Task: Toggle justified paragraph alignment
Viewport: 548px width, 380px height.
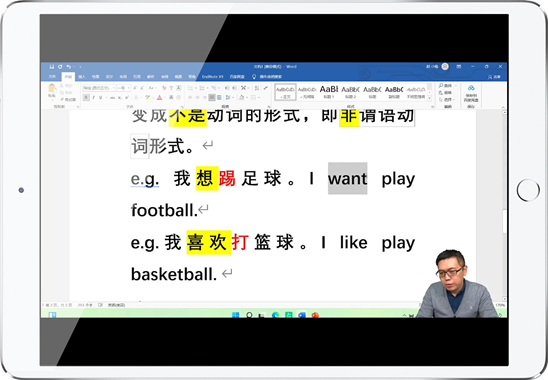Action: click(211, 98)
